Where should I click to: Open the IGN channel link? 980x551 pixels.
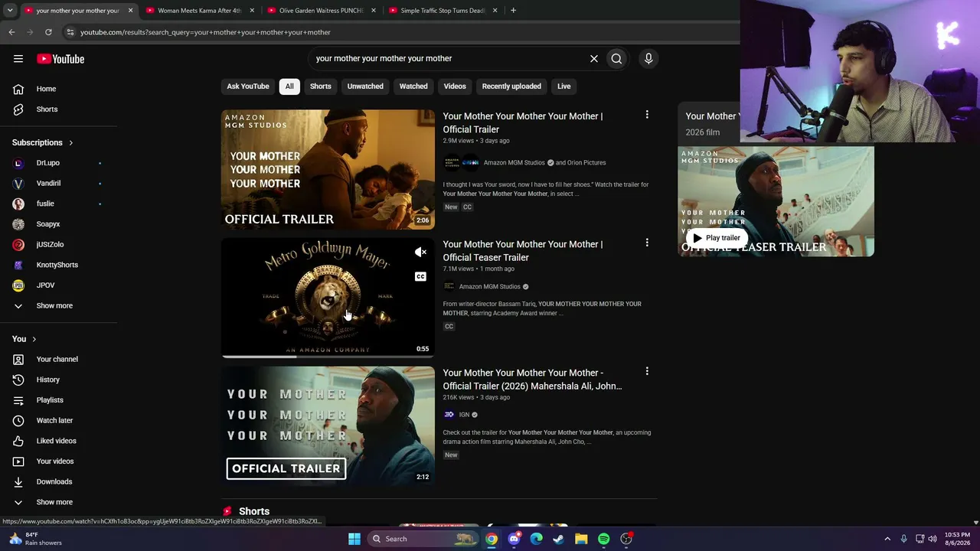464,415
